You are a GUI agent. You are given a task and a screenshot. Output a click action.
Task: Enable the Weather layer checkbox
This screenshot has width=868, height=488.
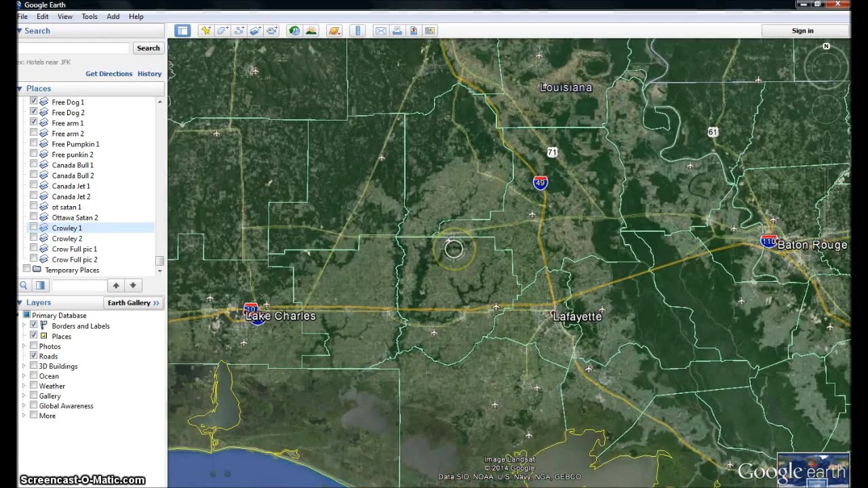click(x=34, y=385)
